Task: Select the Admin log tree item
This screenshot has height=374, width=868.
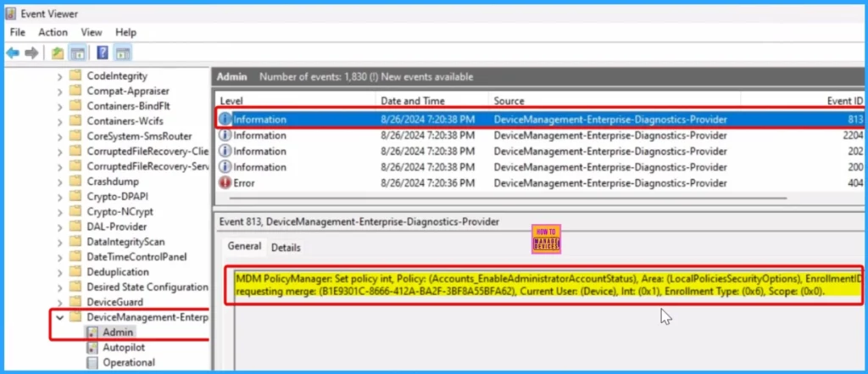Action: 118,332
